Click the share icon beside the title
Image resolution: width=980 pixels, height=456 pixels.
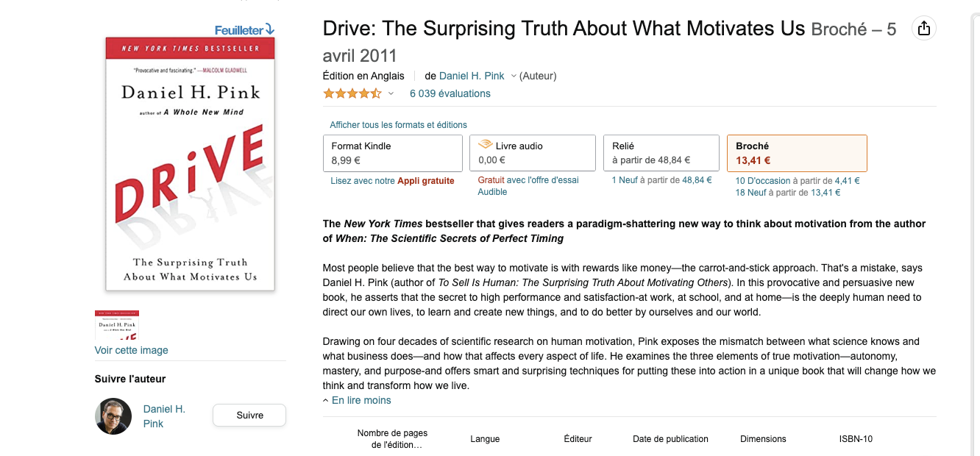[x=924, y=29]
